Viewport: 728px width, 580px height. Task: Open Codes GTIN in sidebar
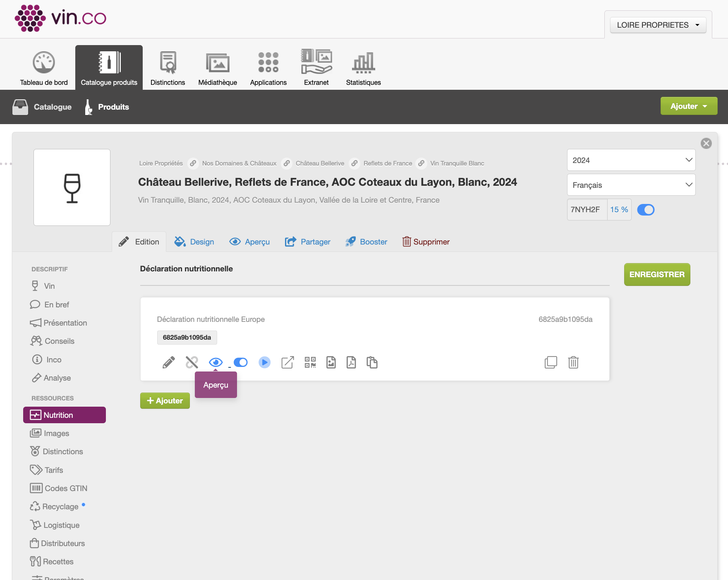click(58, 488)
